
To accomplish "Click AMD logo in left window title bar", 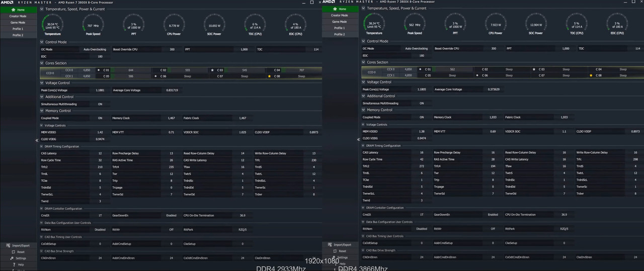I will coord(8,2).
